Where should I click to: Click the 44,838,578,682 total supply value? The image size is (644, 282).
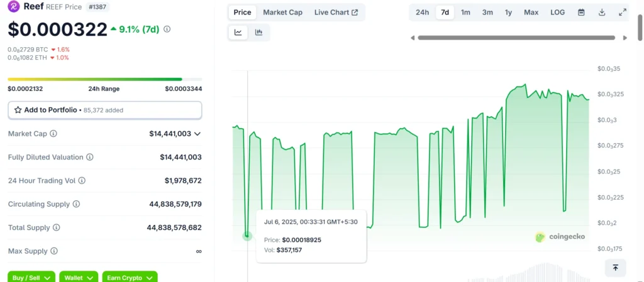point(174,227)
